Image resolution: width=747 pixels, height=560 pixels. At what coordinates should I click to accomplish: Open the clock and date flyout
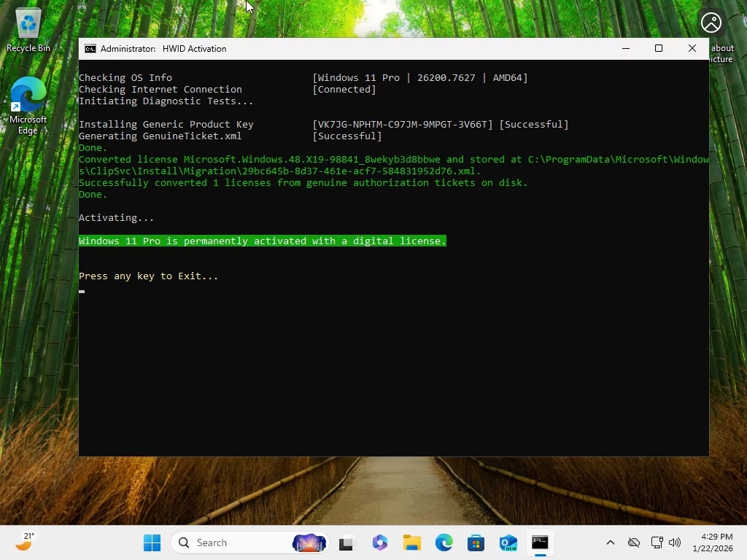[716, 542]
